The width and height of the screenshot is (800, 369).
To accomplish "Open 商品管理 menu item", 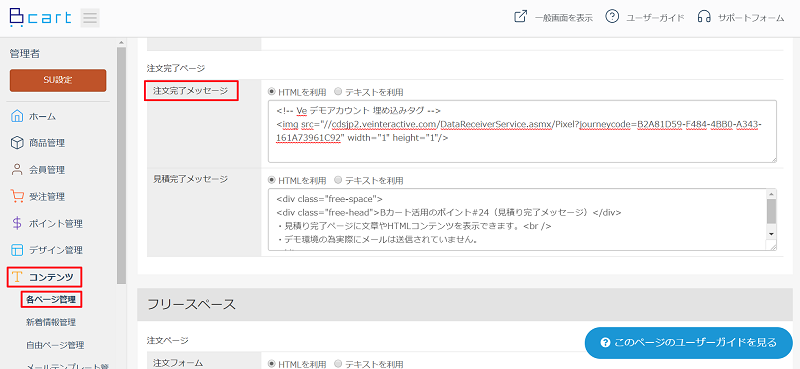I will [x=47, y=143].
